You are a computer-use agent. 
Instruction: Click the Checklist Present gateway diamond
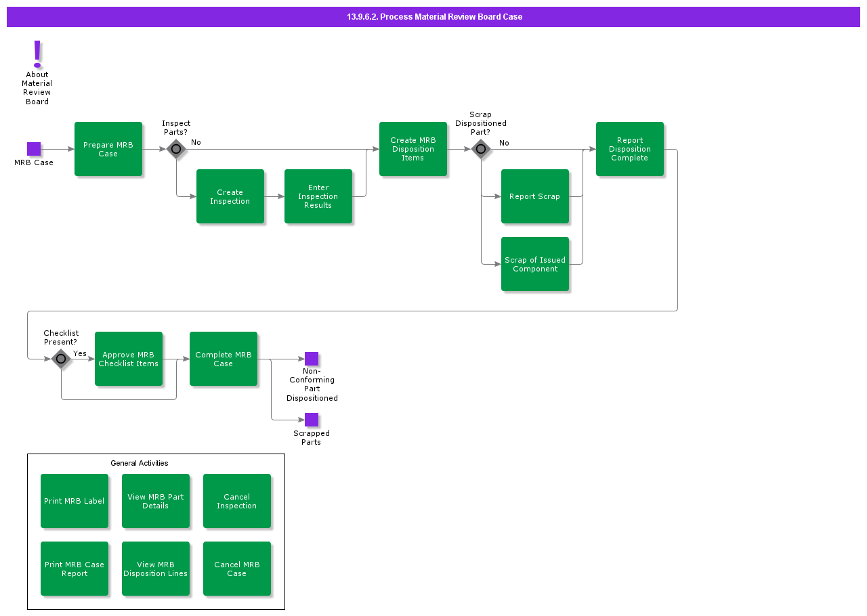[61, 359]
